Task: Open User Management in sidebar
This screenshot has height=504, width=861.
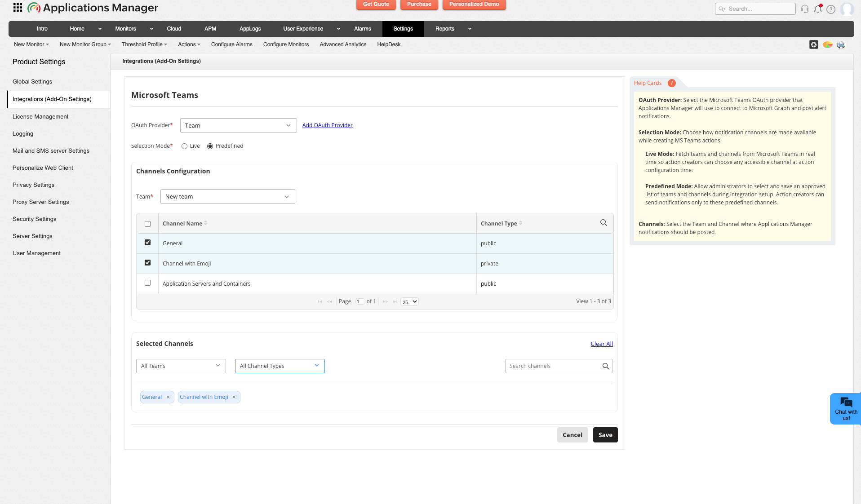Action: coord(36,253)
